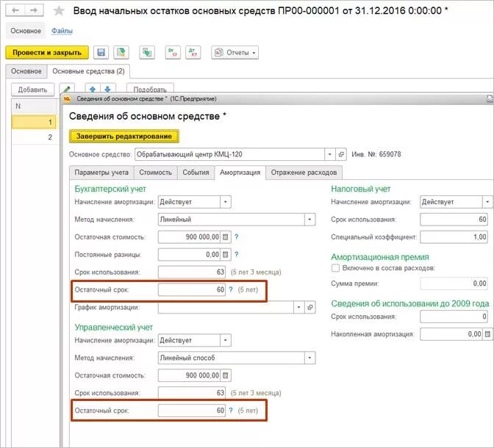Screen dimensions: 494x448
Task: Click the Завершить редактирование button
Action: pos(124,137)
